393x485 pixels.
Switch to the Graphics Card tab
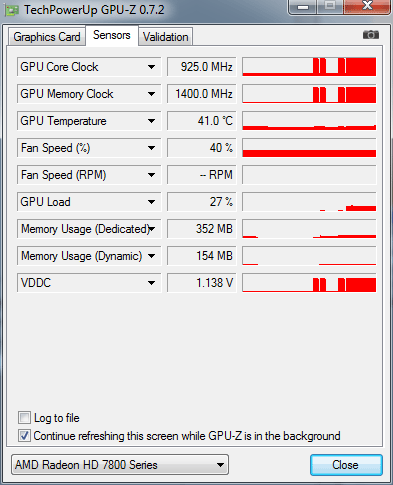tap(47, 37)
